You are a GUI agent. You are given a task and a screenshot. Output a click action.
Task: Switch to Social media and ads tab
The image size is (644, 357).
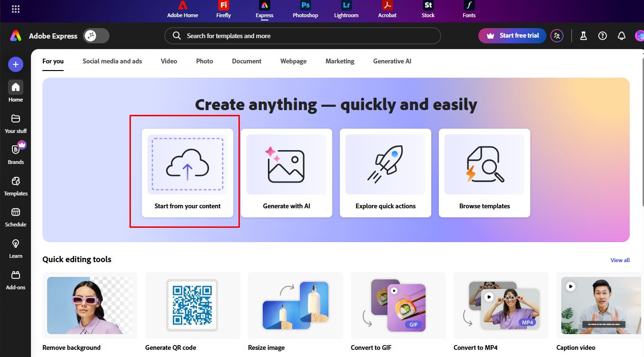pyautogui.click(x=112, y=61)
